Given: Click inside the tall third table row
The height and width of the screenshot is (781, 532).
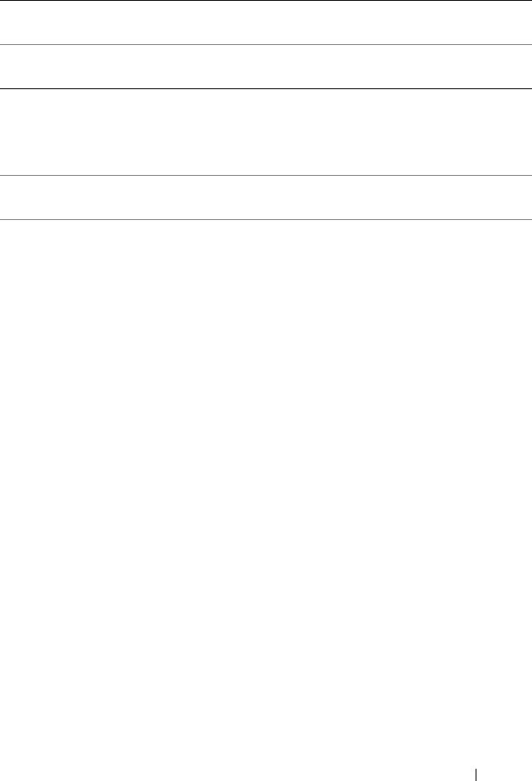Looking at the screenshot, I should (x=266, y=132).
